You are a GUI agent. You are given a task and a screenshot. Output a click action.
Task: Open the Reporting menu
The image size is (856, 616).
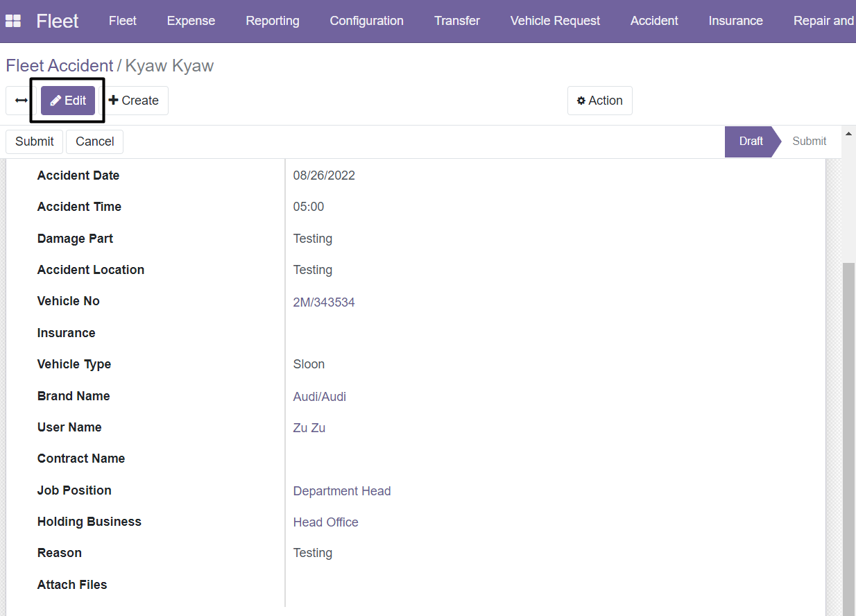point(273,21)
